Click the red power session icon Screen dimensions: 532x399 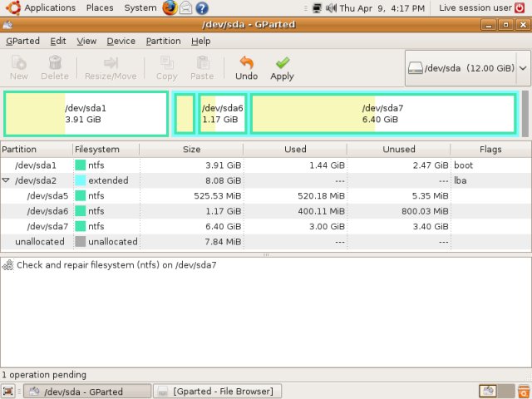(520, 7)
